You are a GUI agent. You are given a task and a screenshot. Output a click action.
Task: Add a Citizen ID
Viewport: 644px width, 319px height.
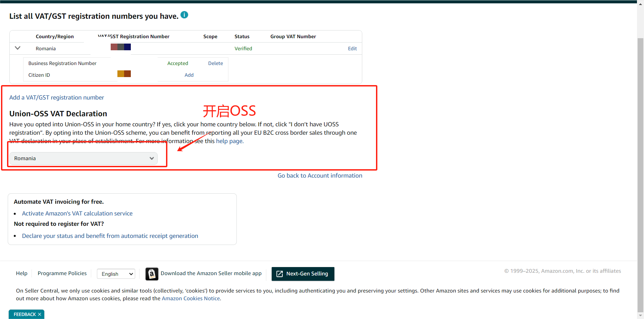coord(189,75)
